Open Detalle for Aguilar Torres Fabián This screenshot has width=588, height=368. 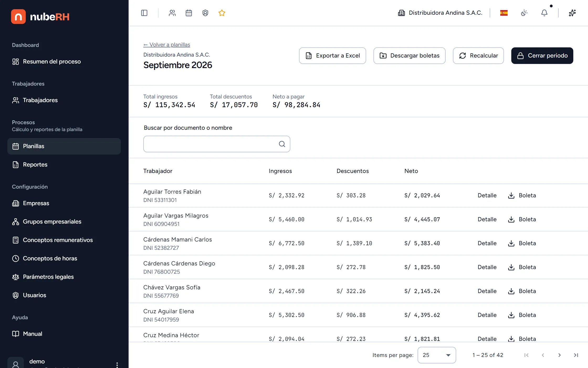coord(487,195)
